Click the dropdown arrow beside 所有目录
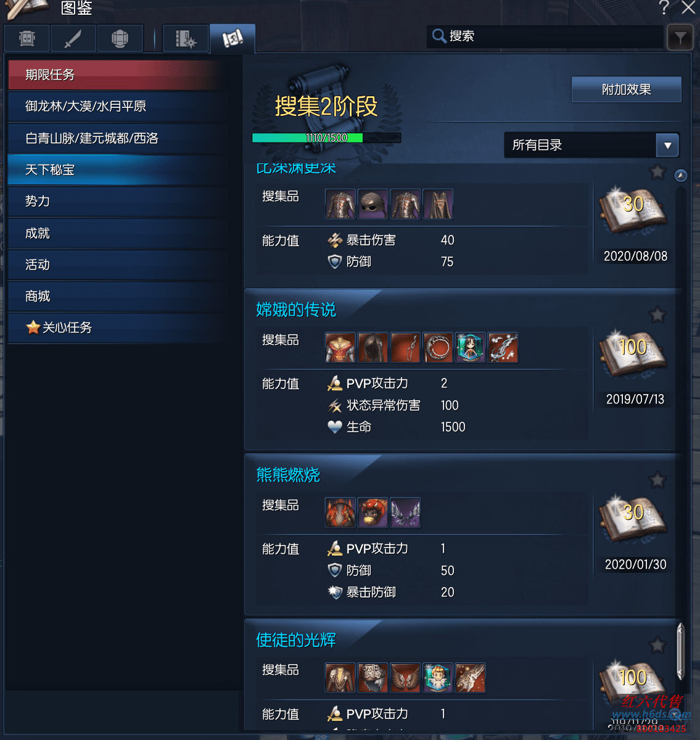The width and height of the screenshot is (700, 740). point(667,146)
